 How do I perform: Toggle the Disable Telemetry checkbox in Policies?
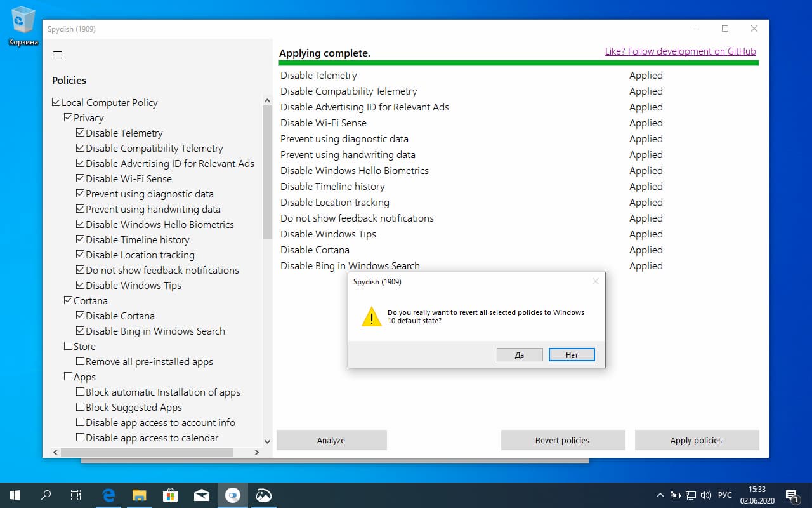(81, 133)
